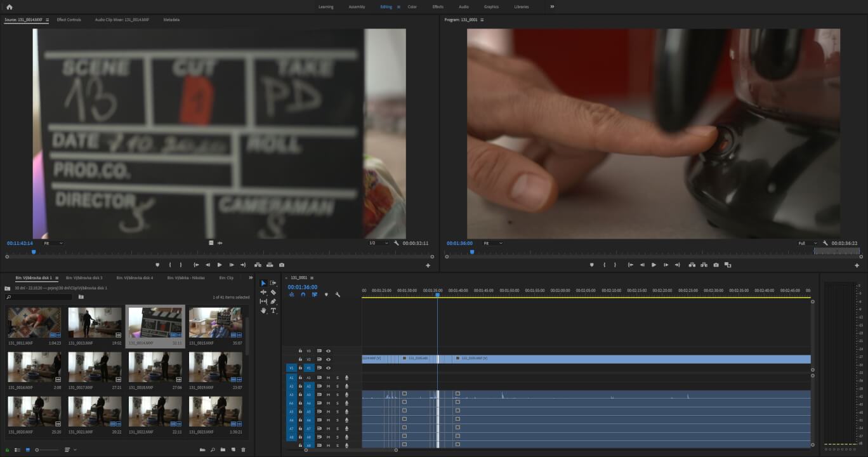Viewport: 868px width, 457px height.
Task: Switch to Effects workspace
Action: (438, 6)
